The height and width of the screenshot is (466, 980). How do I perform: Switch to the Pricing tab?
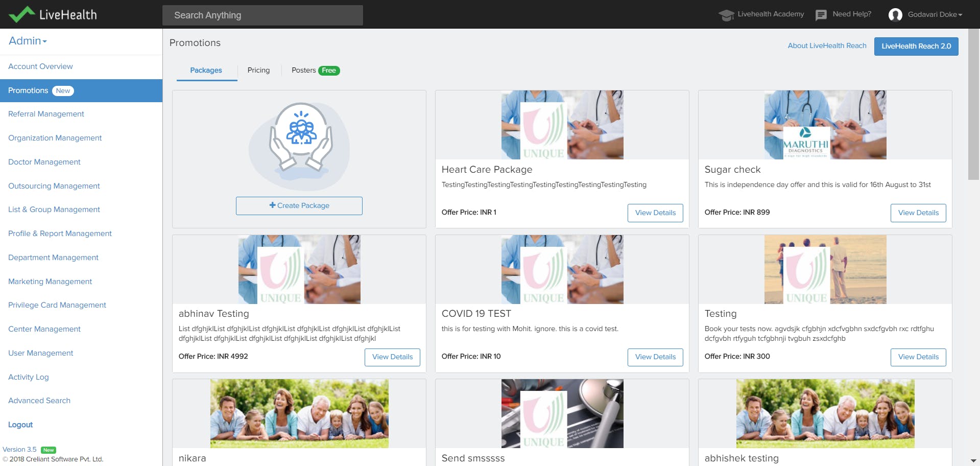[x=258, y=71]
